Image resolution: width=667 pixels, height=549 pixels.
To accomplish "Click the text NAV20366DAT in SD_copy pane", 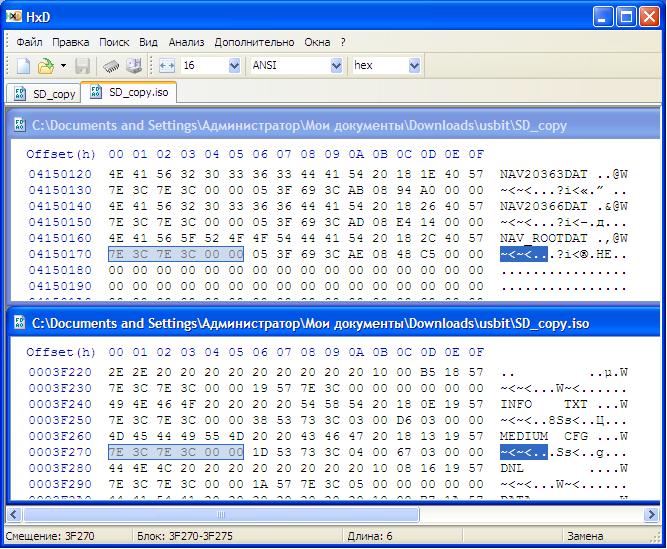I will coord(543,206).
